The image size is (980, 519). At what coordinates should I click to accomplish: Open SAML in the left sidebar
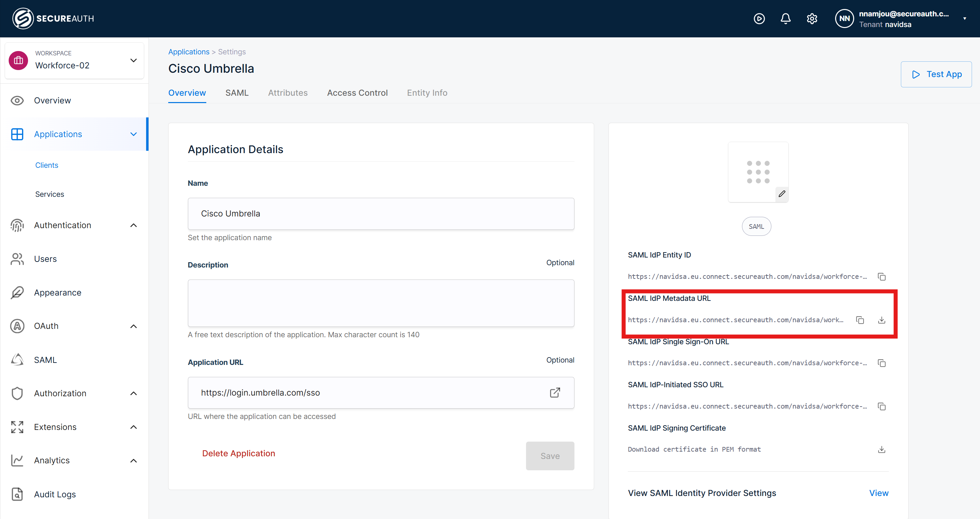(x=45, y=360)
